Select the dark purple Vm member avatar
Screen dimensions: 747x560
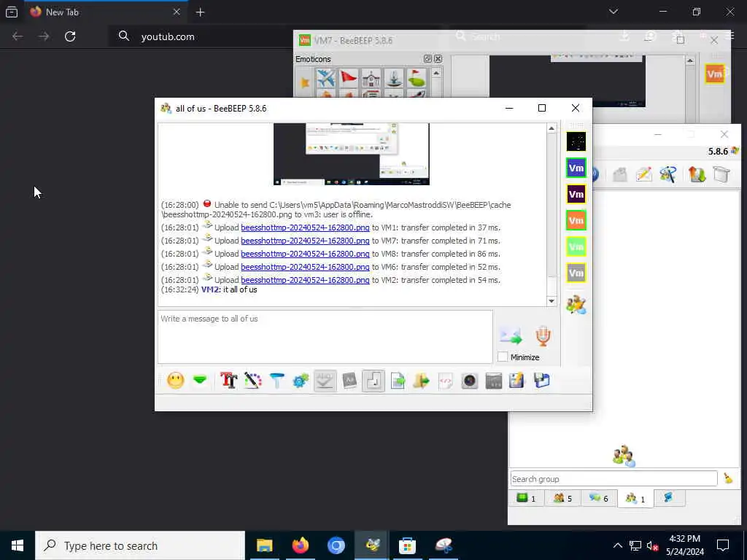[x=576, y=194]
